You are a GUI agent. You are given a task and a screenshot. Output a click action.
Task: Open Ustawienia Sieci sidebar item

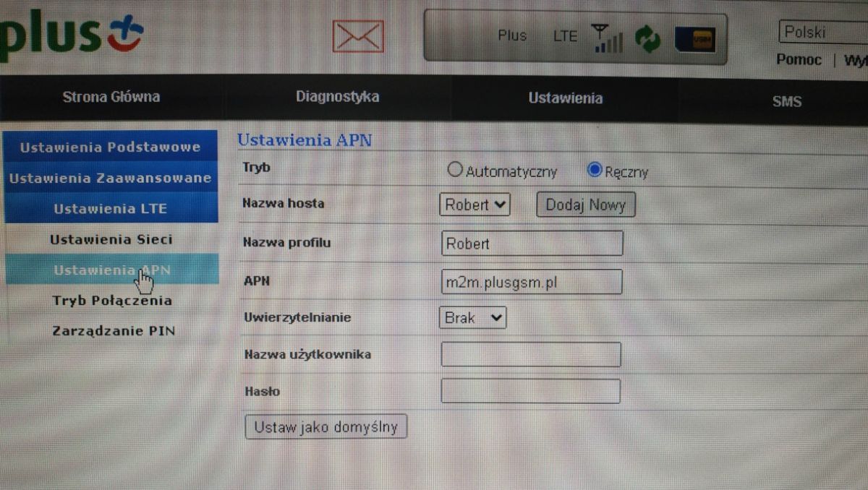click(x=111, y=239)
